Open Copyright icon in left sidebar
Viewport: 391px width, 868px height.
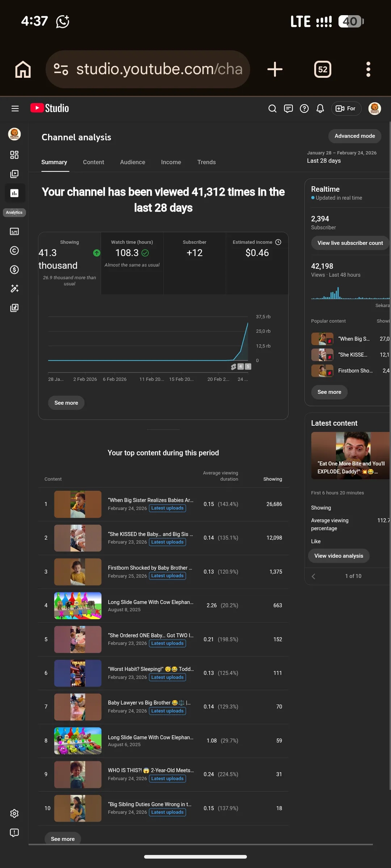pos(14,251)
